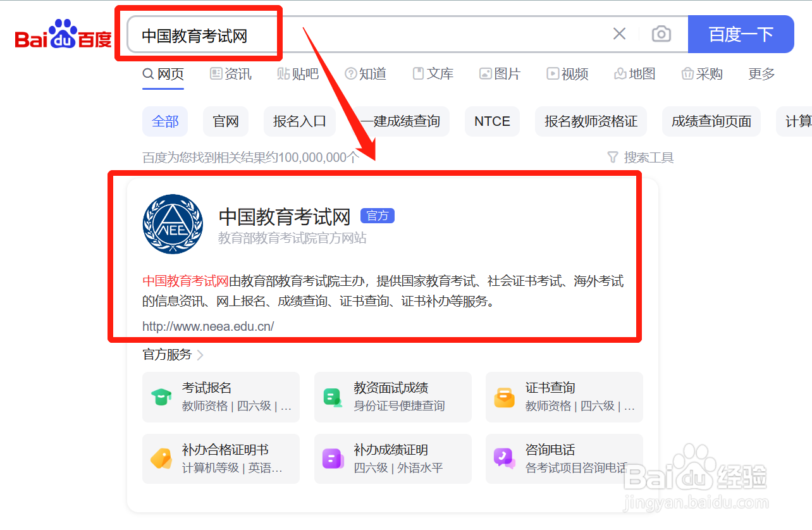Open the http://www.neea.edu.cn/ URL link
Screen dimensions: 812x530
(208, 326)
